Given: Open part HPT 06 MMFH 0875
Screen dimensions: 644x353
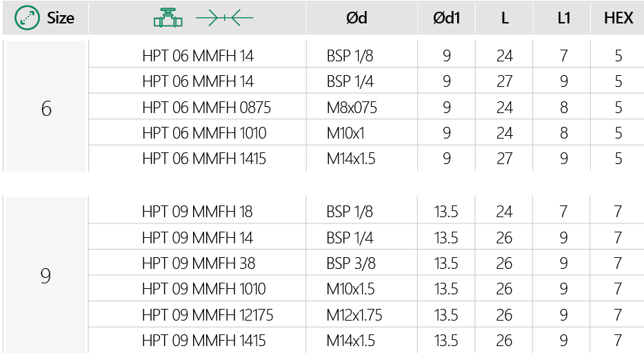Looking at the screenshot, I should tap(206, 108).
